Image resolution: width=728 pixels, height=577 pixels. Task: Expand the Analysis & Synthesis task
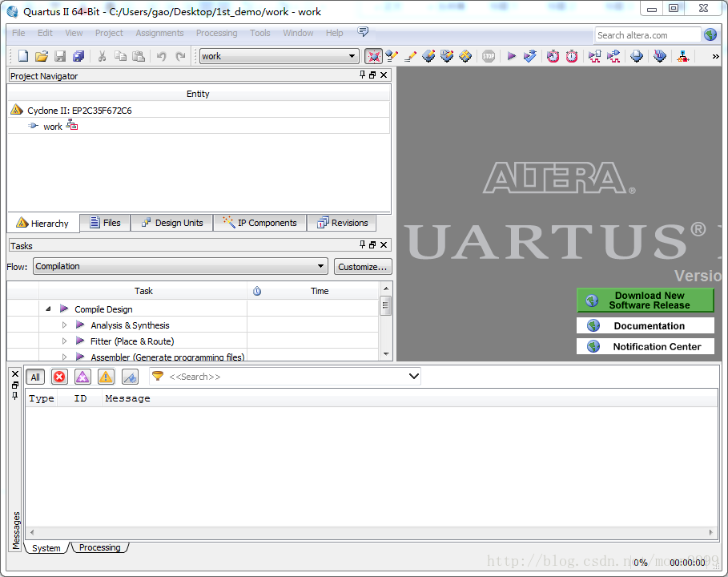[x=65, y=325]
